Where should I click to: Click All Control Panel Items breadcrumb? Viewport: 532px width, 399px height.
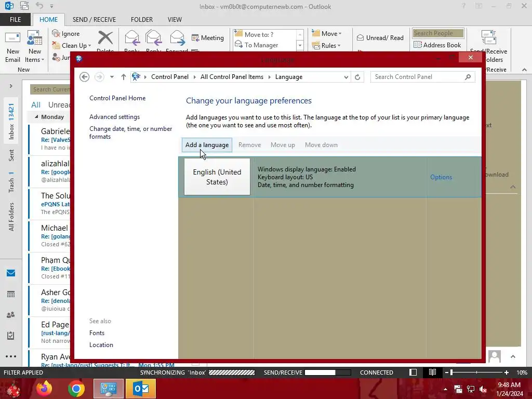[x=232, y=77]
